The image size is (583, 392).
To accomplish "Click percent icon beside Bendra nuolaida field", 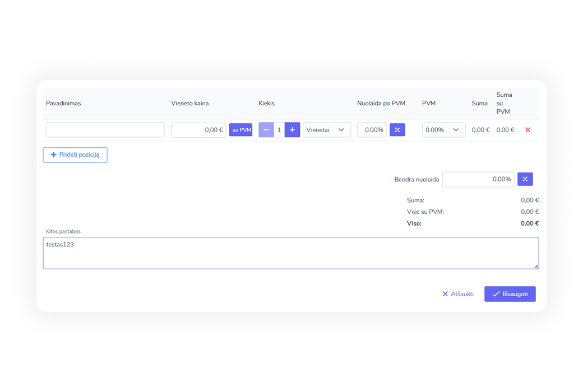I will pos(525,179).
